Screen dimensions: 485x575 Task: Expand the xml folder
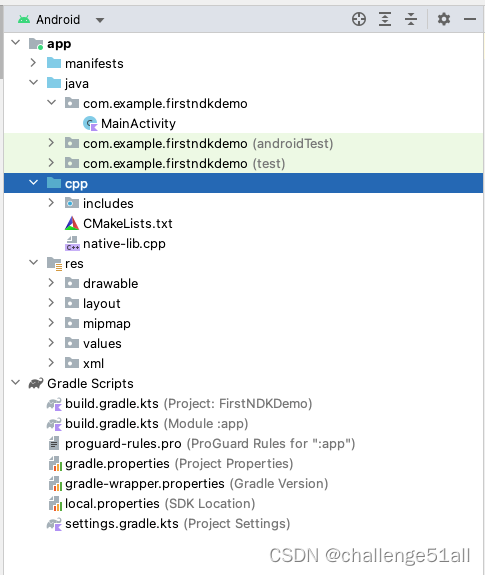coord(51,362)
